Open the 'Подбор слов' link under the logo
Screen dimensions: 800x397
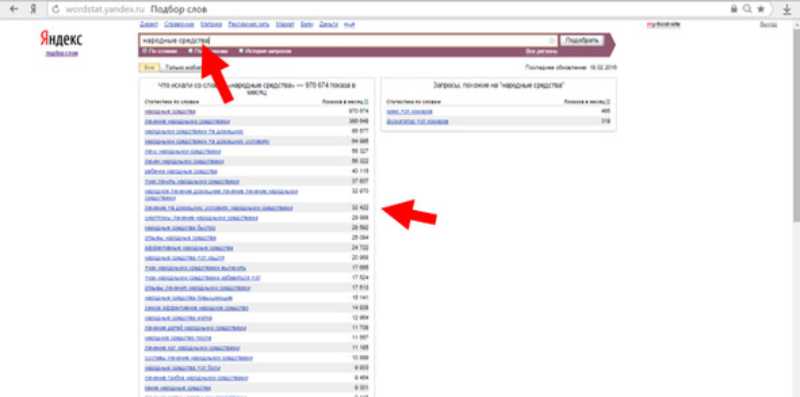[62, 53]
